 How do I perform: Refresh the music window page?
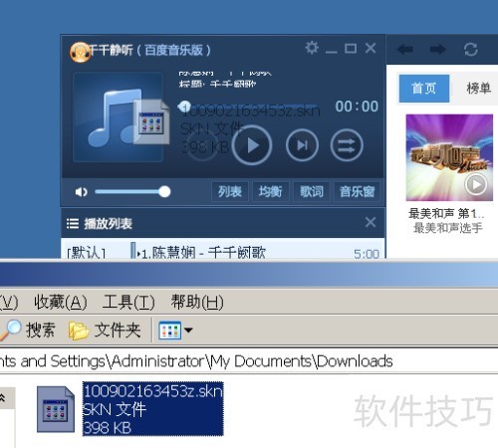[x=471, y=50]
